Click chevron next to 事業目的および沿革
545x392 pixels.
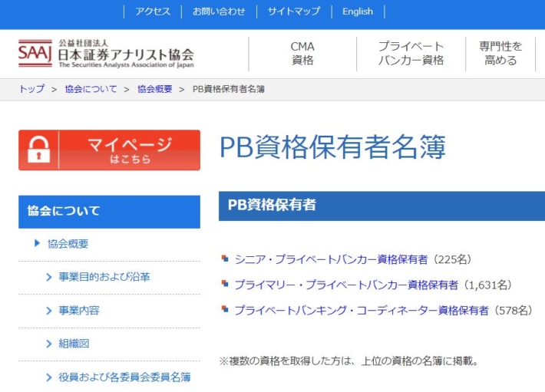pyautogui.click(x=48, y=277)
